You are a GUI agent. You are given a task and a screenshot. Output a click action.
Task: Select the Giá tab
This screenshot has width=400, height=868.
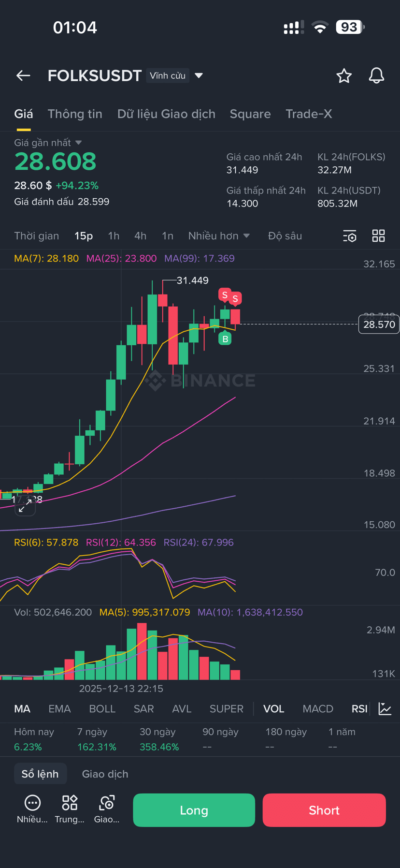[x=24, y=114]
